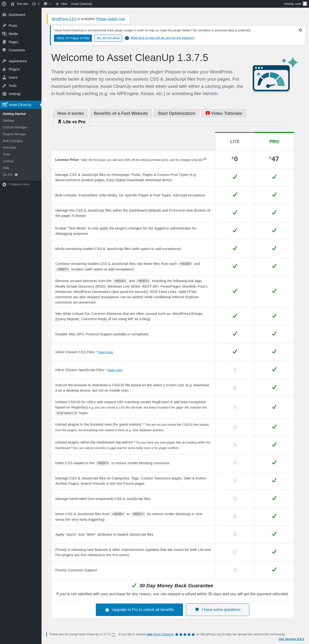Image resolution: width=309 pixels, height=644 pixels.
Task: Click Please update now link
Action: click(x=110, y=19)
